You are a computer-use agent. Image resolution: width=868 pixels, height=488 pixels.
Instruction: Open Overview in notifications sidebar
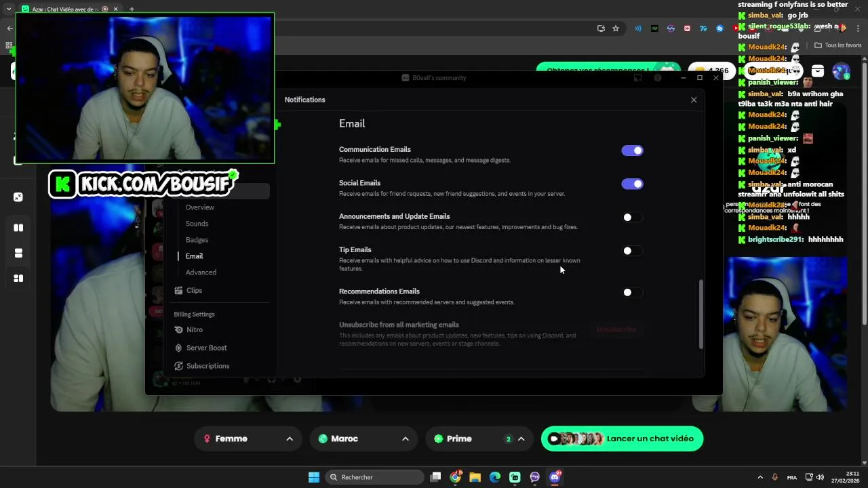coord(199,207)
